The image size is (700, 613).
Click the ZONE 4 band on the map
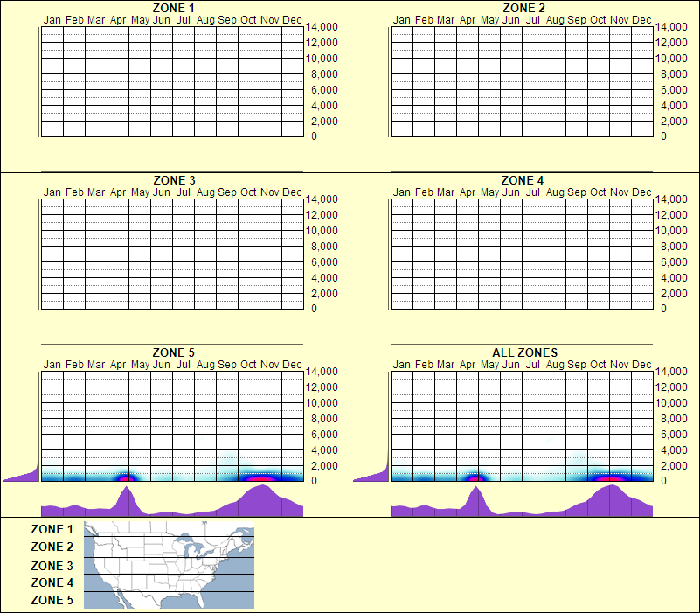(x=168, y=582)
